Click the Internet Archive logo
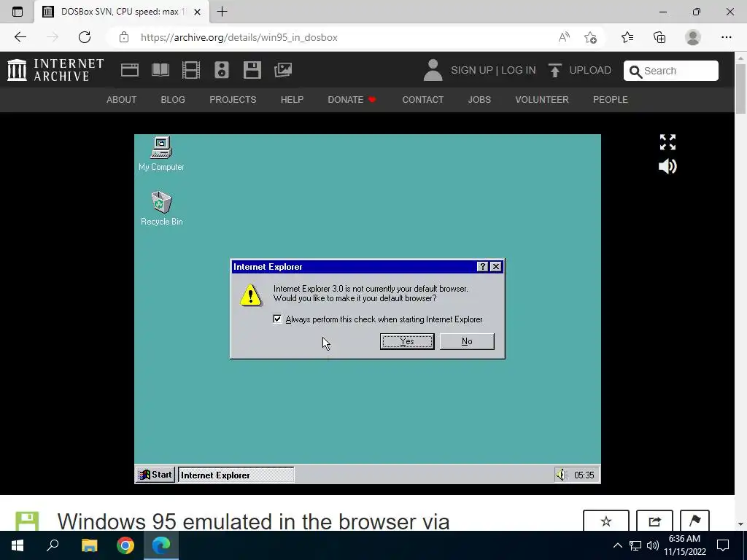Viewport: 747px width, 560px height. 55,70
